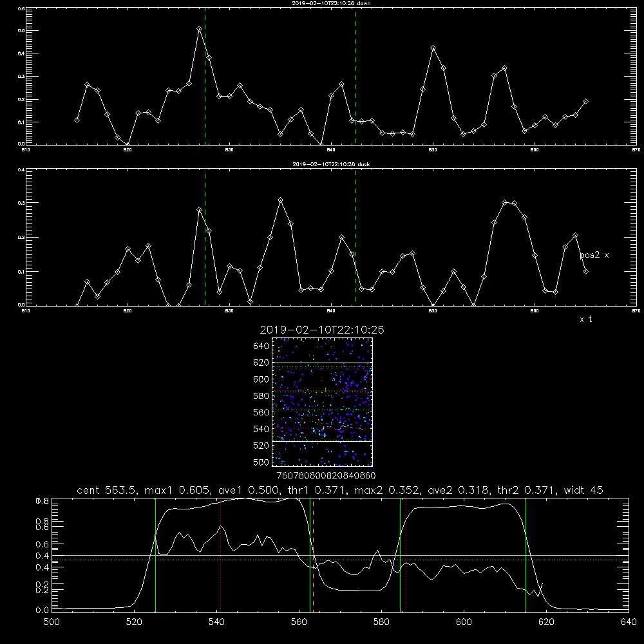
Task: Click the 'pos2 x' label
Action: tap(594, 255)
